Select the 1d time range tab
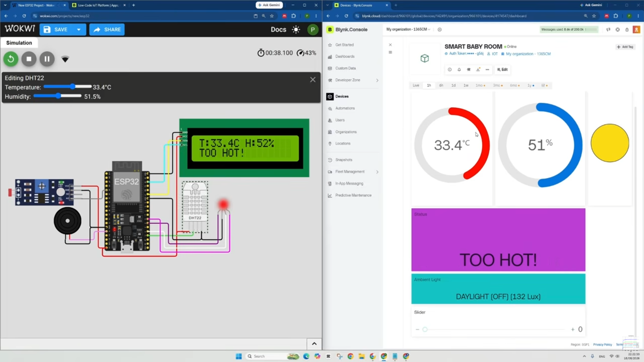 [x=454, y=85]
